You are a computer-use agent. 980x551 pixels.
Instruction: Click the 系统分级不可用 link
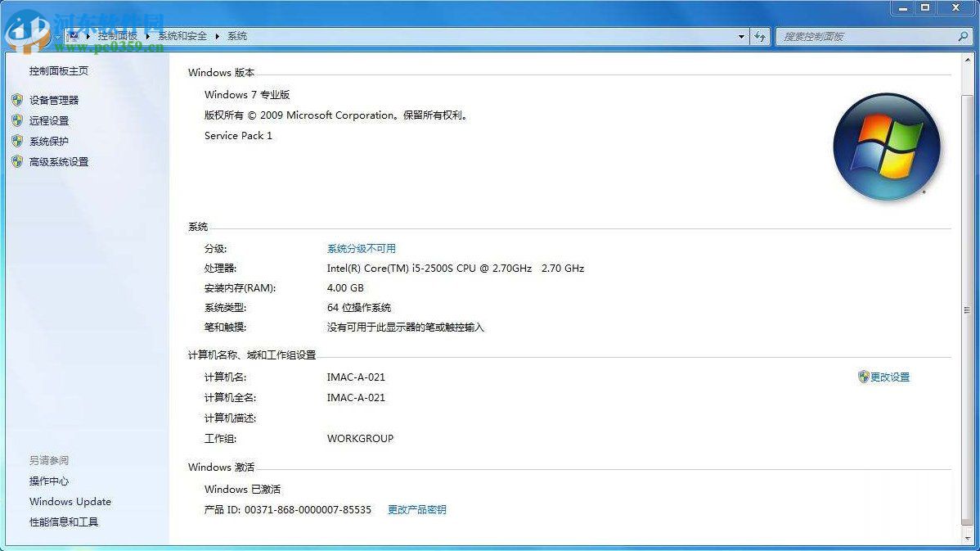tap(362, 249)
